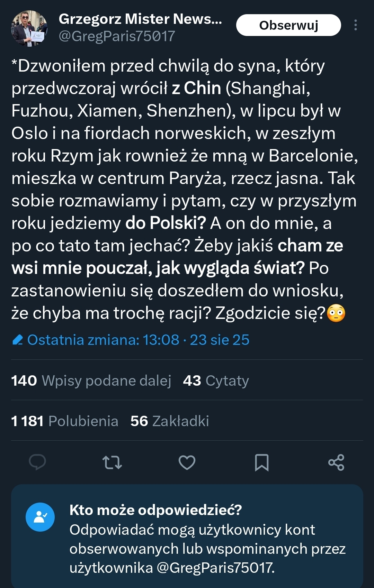The image size is (374, 588).
Task: Tap the share icon
Action: tap(336, 462)
